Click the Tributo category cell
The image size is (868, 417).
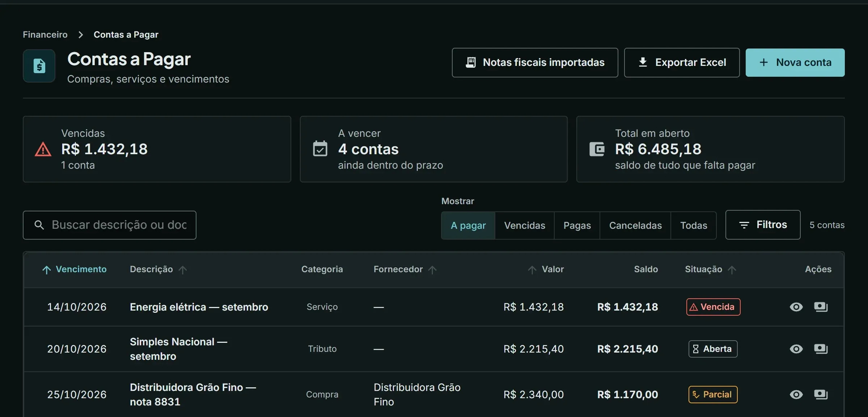322,349
